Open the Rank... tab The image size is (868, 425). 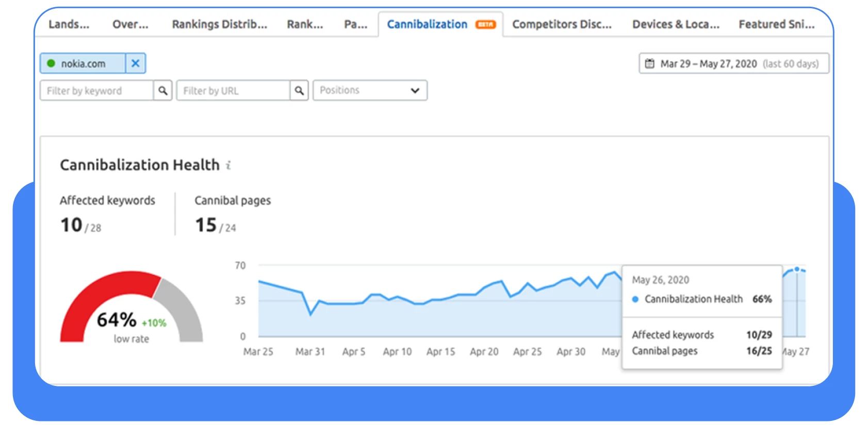(x=305, y=24)
